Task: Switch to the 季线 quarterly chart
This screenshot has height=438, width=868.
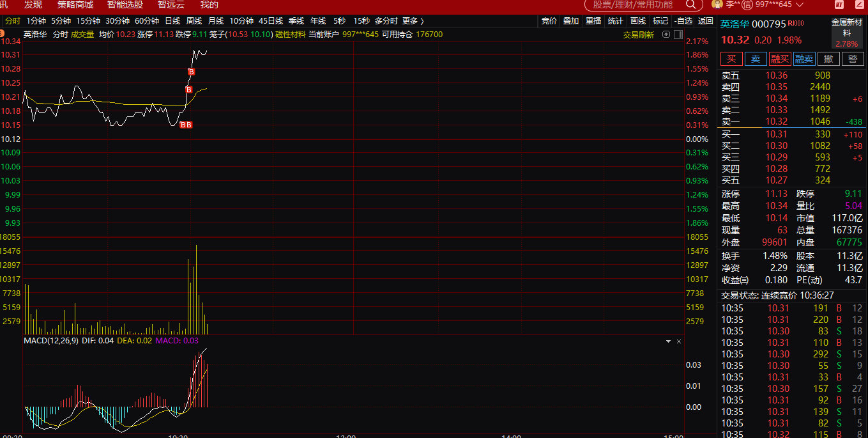Action: (296, 21)
